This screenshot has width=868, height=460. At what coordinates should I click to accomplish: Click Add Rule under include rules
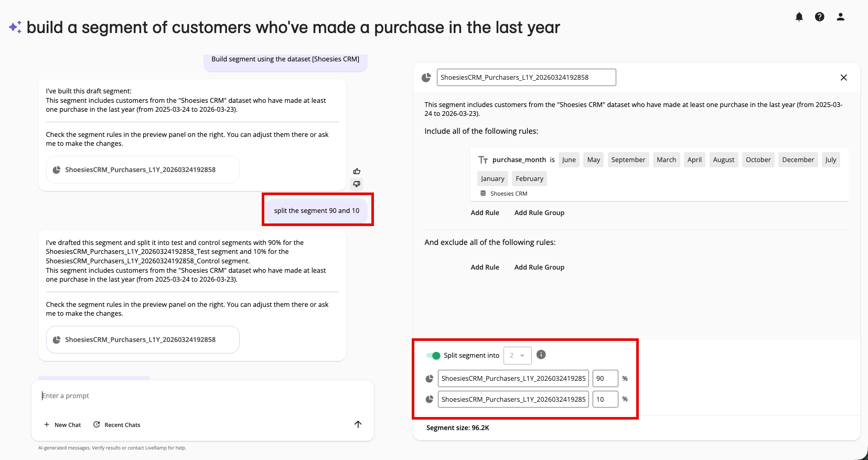485,213
